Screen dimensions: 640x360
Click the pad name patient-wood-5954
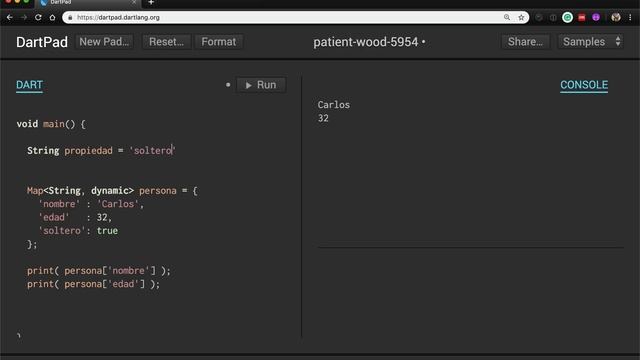click(x=366, y=42)
